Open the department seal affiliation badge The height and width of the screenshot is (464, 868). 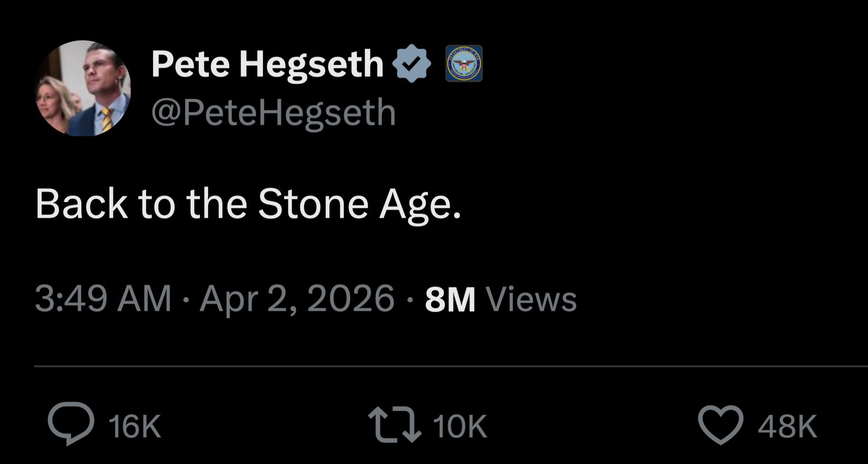pos(464,63)
